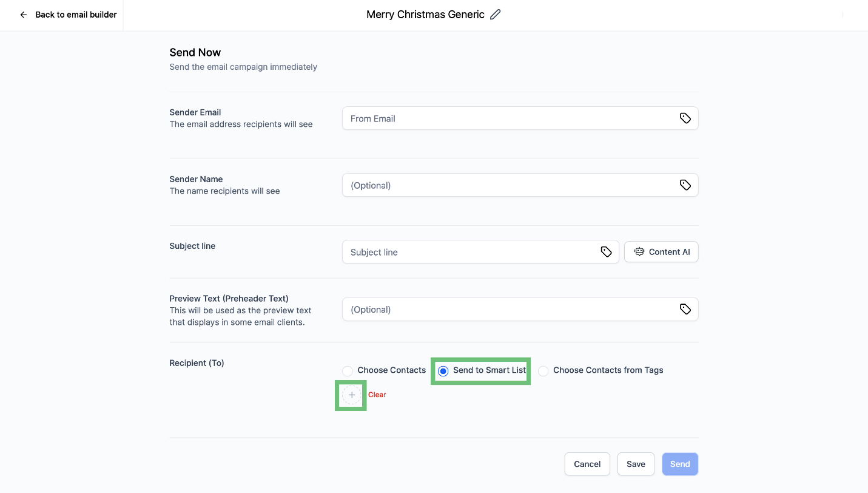This screenshot has height=493, width=868.
Task: Click the plus icon to add a smart list
Action: tap(352, 395)
